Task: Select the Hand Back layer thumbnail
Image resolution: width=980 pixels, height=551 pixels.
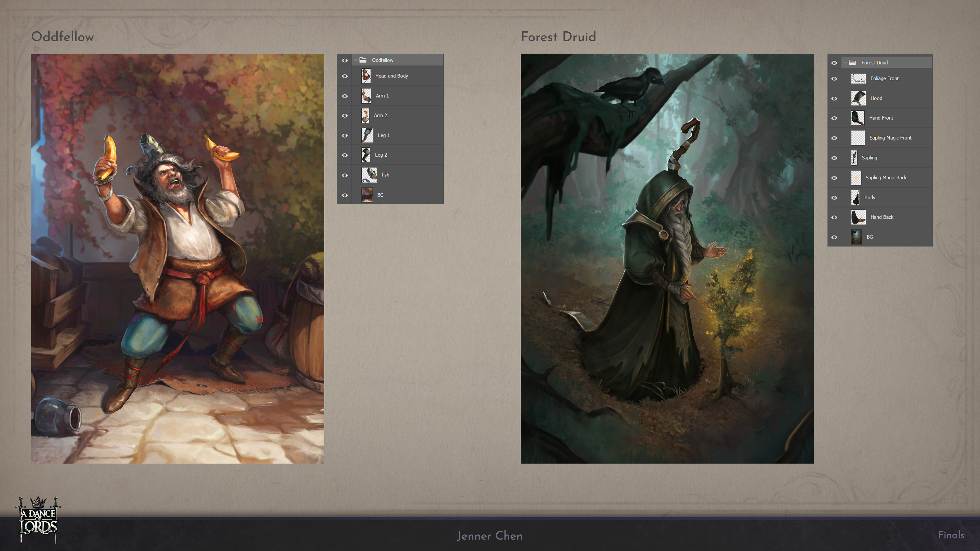Action: click(858, 217)
